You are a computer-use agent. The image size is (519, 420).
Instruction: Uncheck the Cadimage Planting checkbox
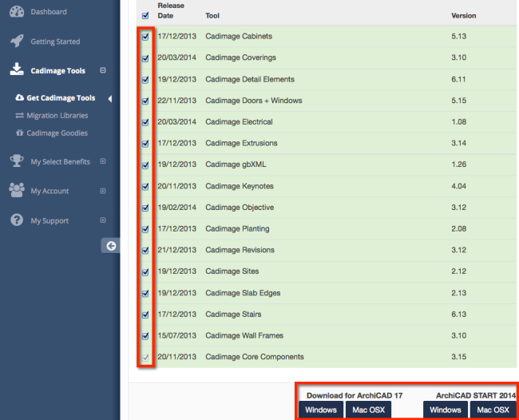point(145,229)
